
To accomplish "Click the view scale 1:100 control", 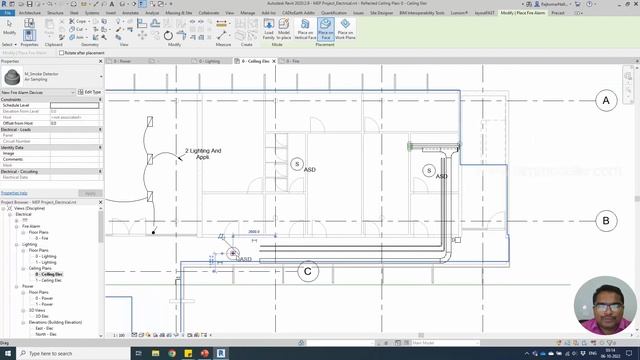I will [x=119, y=335].
